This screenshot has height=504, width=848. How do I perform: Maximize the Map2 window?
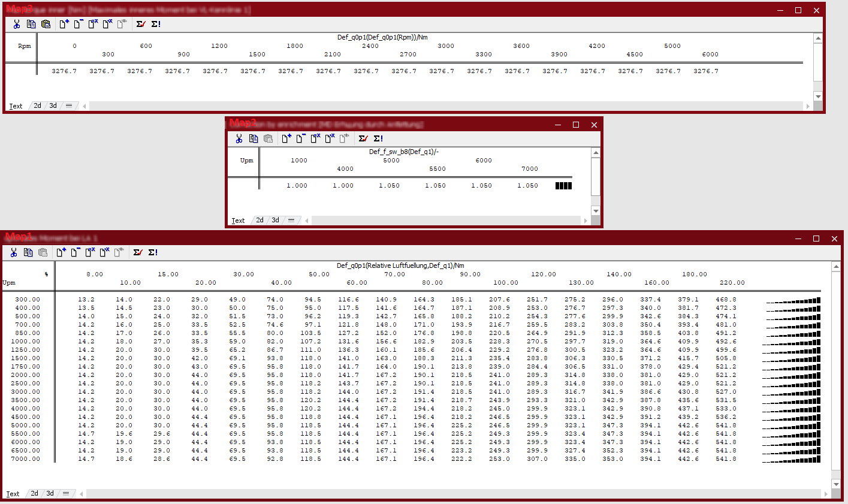576,125
